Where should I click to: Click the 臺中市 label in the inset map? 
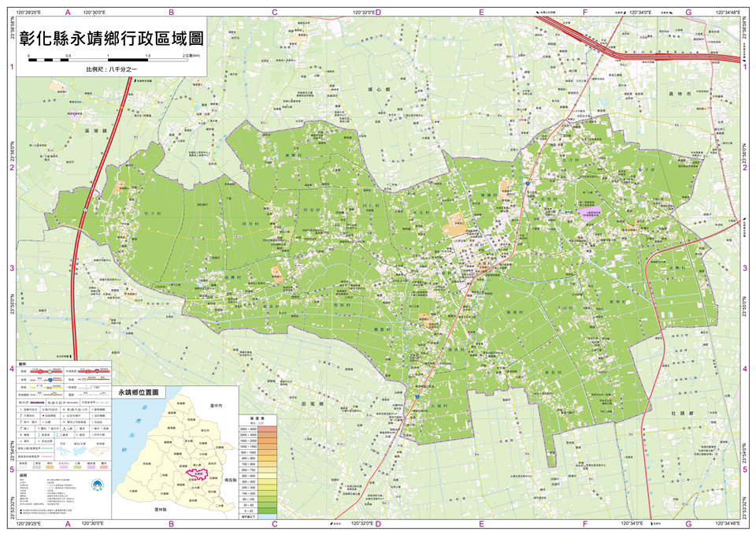[217, 407]
